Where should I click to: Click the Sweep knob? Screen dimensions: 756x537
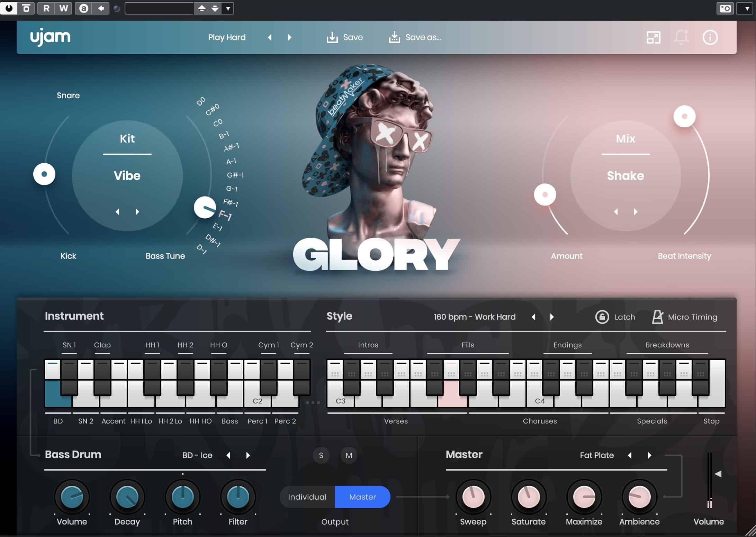[473, 497]
